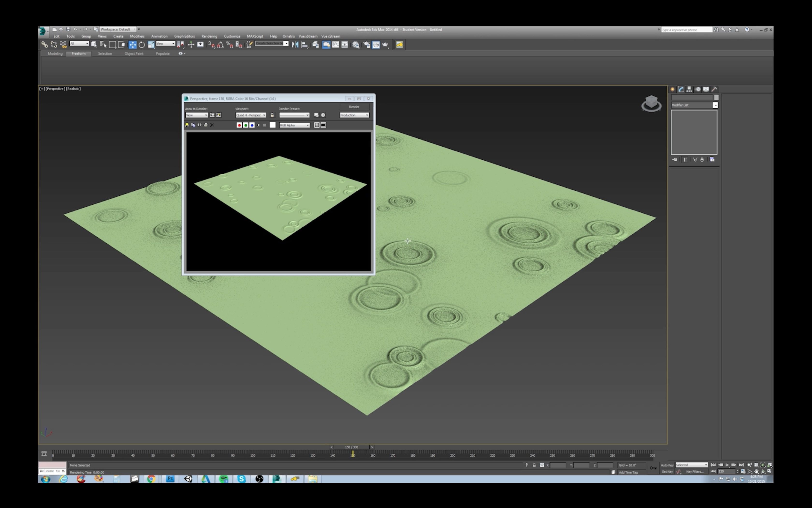
Task: Open the All selection filter dropdown
Action: [x=79, y=44]
